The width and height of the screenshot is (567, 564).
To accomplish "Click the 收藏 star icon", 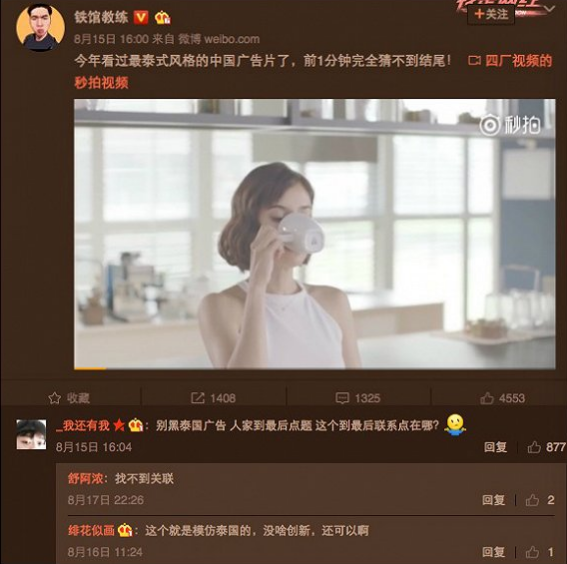I will [55, 398].
